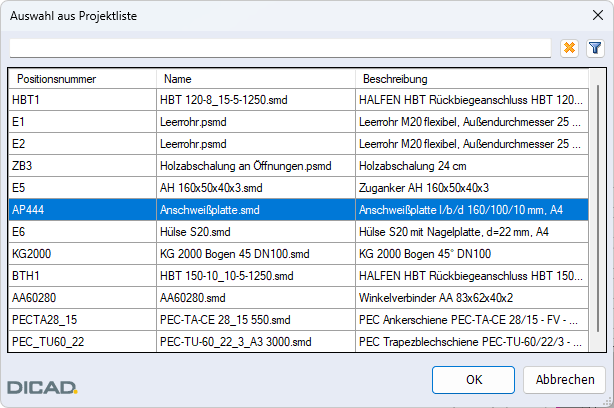The width and height of the screenshot is (614, 408).
Task: Click the Name column header
Action: coord(256,79)
